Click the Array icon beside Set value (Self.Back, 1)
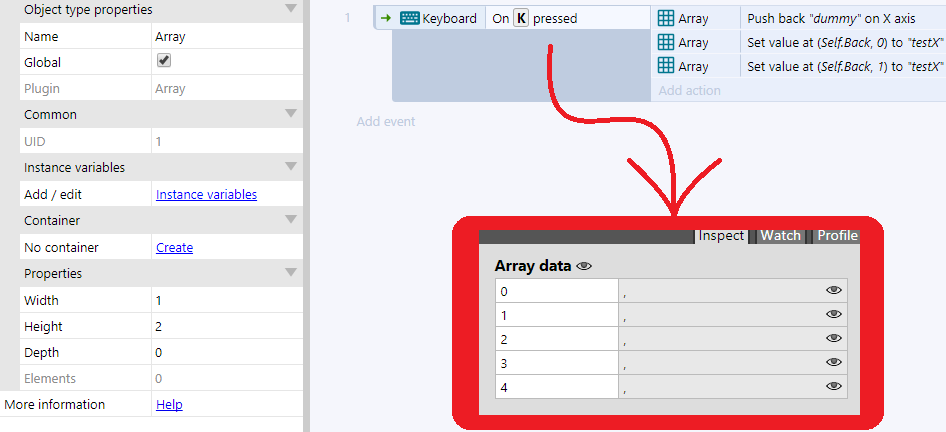 [x=665, y=66]
